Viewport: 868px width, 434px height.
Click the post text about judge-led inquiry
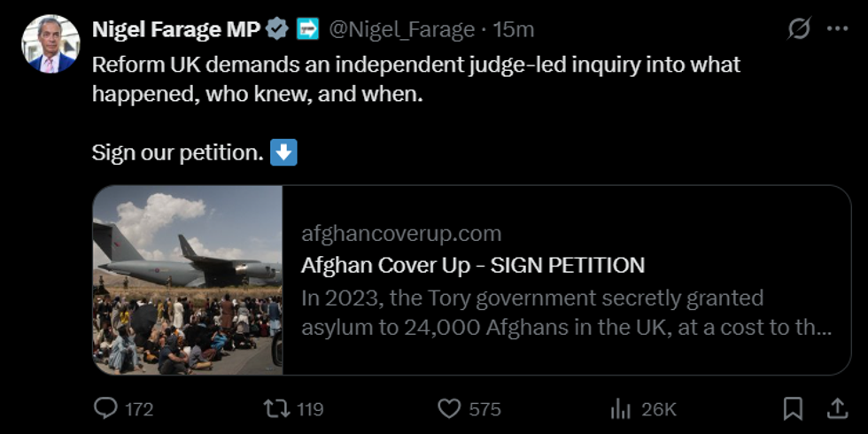pyautogui.click(x=416, y=79)
